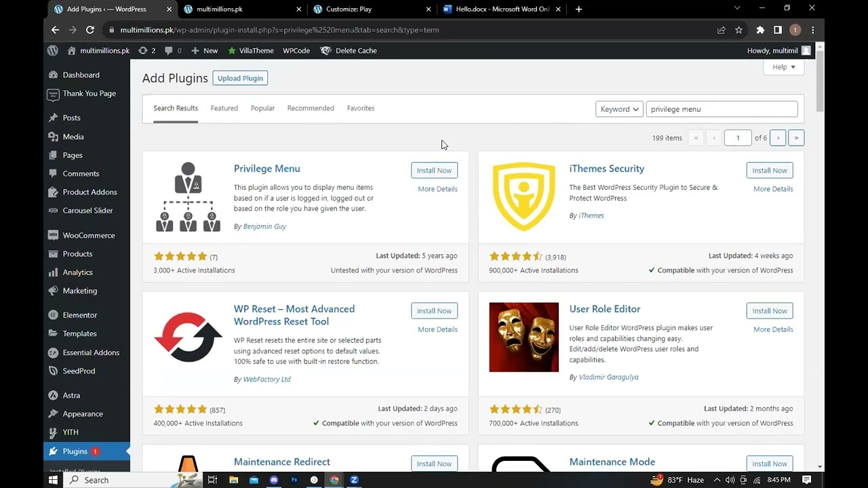Click Delete Cache in admin bar
This screenshot has height=488, width=868.
click(349, 51)
